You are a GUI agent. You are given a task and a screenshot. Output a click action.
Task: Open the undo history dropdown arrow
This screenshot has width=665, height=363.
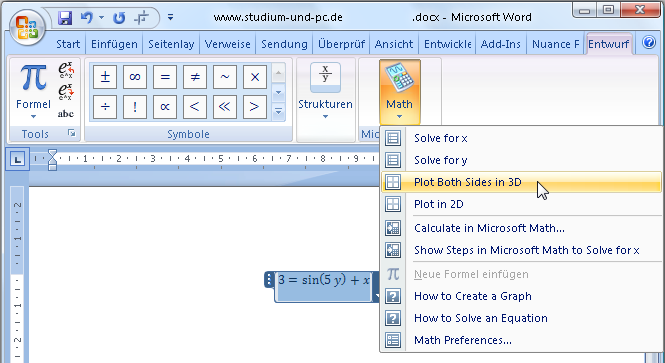click(101, 18)
